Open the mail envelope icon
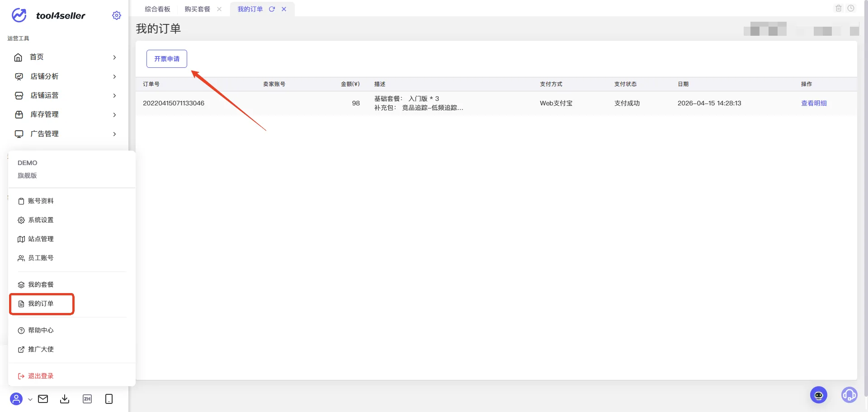868x412 pixels. [x=43, y=399]
